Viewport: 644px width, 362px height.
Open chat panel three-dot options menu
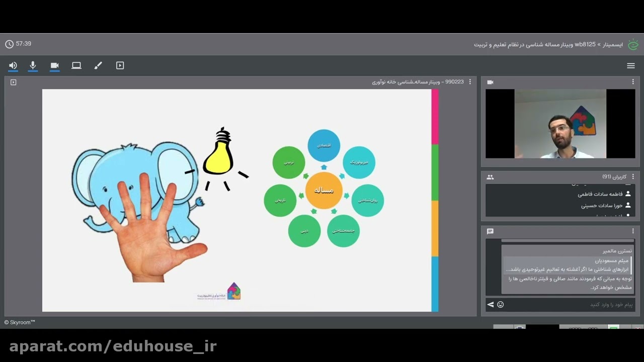(633, 231)
